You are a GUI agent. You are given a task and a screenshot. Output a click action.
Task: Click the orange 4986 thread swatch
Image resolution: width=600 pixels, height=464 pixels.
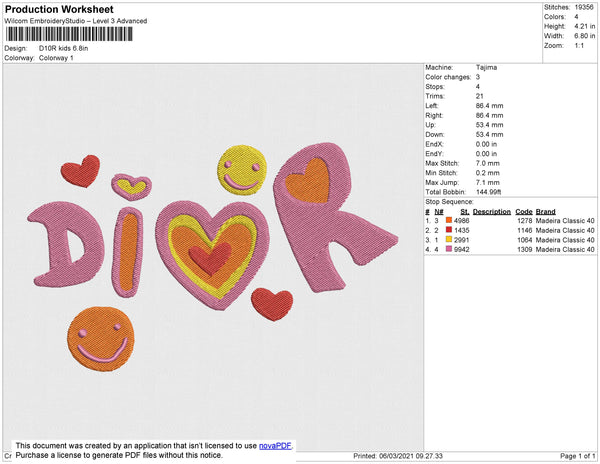pyautogui.click(x=449, y=220)
